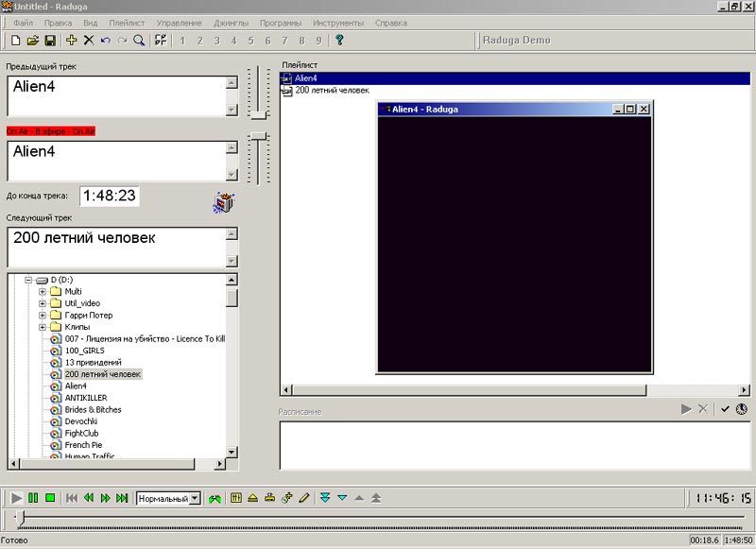Open the Нормальный playback mode dropdown
Viewport: 756px width, 549px height.
click(x=195, y=498)
